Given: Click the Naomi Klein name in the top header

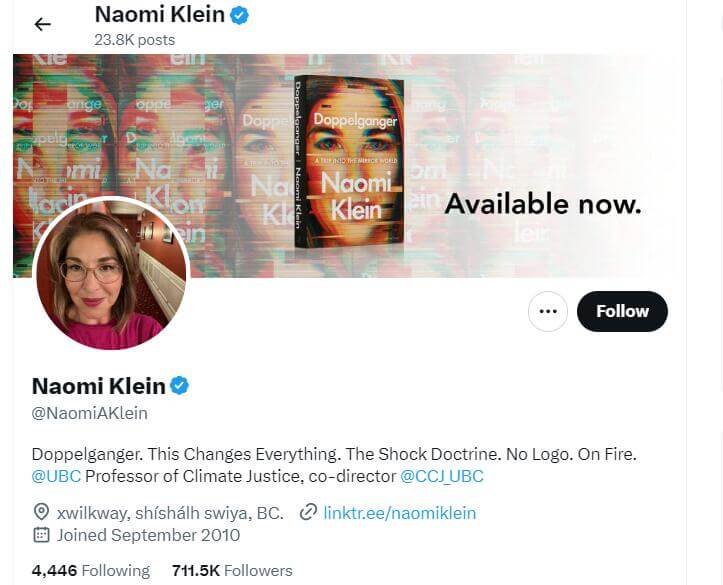Looking at the screenshot, I should [x=160, y=15].
